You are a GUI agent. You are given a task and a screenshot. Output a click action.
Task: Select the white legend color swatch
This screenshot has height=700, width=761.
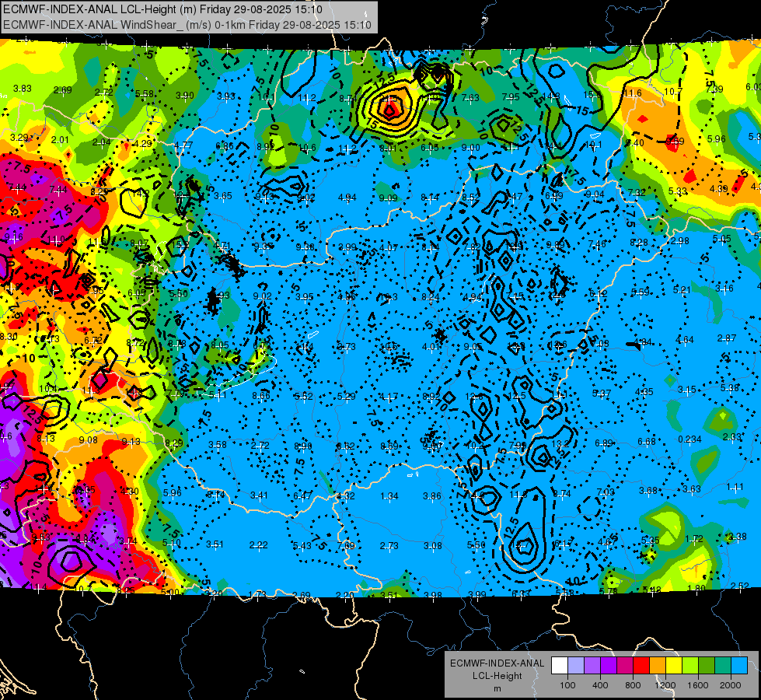tap(560, 666)
